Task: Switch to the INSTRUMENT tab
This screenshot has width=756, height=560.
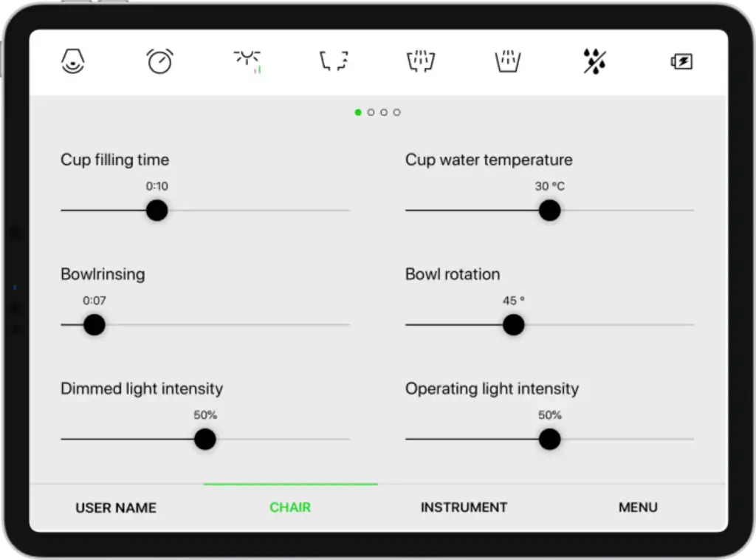Action: [x=464, y=508]
